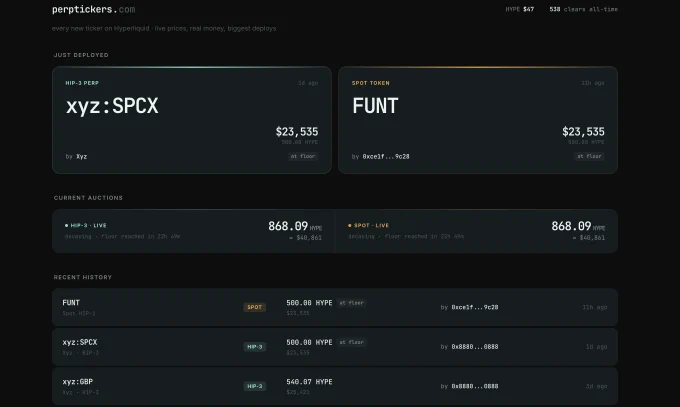Click address 0x8880...0888 in xyz:SPCX row
Image resolution: width=680 pixels, height=407 pixels.
click(475, 347)
